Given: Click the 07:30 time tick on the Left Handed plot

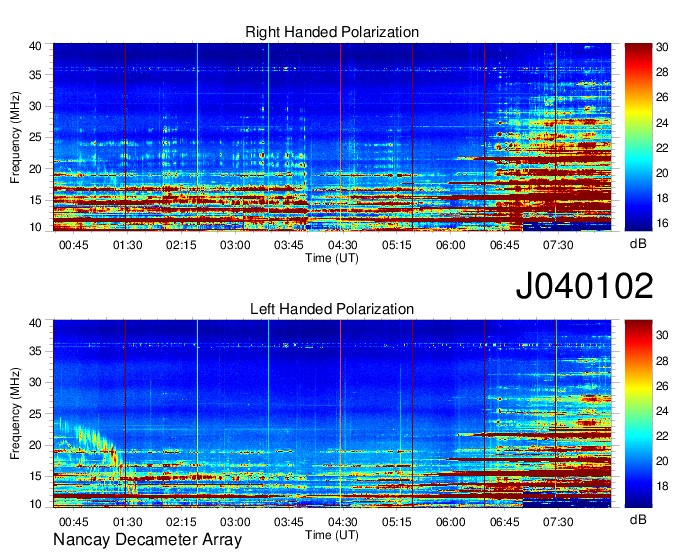Looking at the screenshot, I should [x=558, y=522].
